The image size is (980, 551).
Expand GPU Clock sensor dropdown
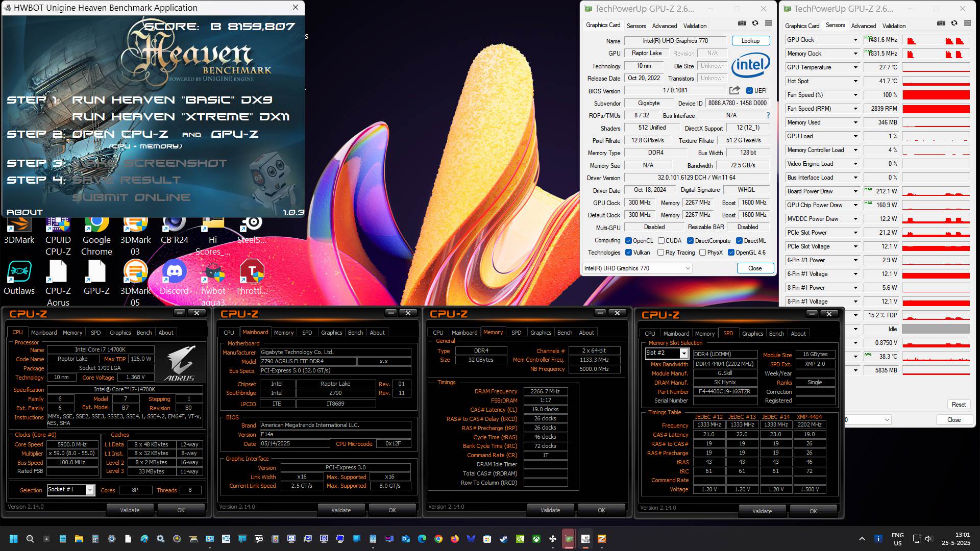[x=855, y=40]
